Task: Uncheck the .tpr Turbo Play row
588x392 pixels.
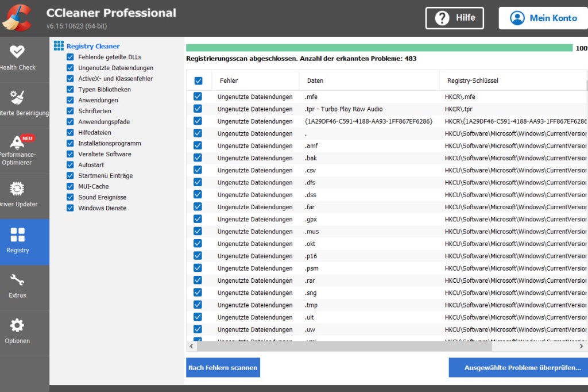Action: (x=198, y=109)
